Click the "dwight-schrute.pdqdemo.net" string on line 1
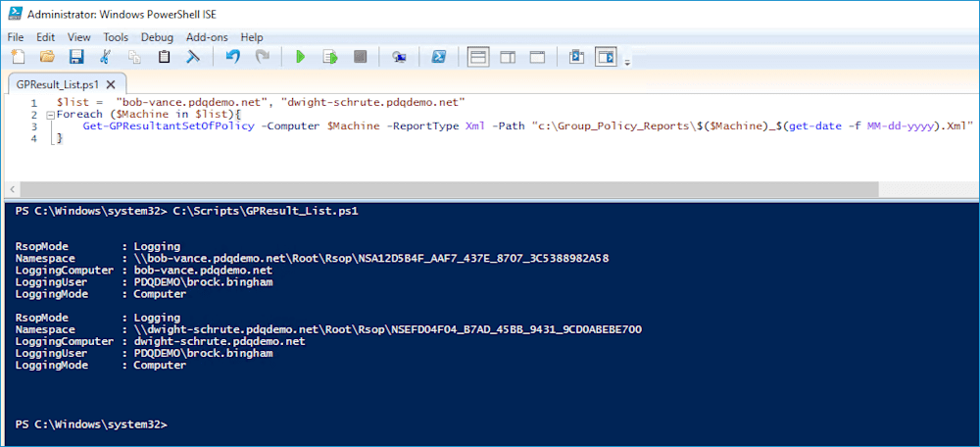980x447 pixels. 375,102
